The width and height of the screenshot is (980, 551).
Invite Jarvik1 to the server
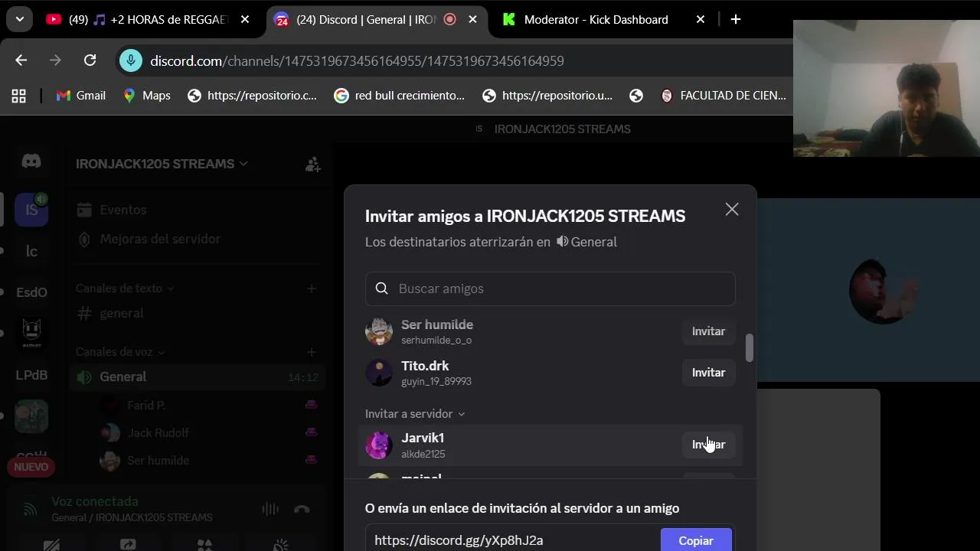tap(708, 445)
